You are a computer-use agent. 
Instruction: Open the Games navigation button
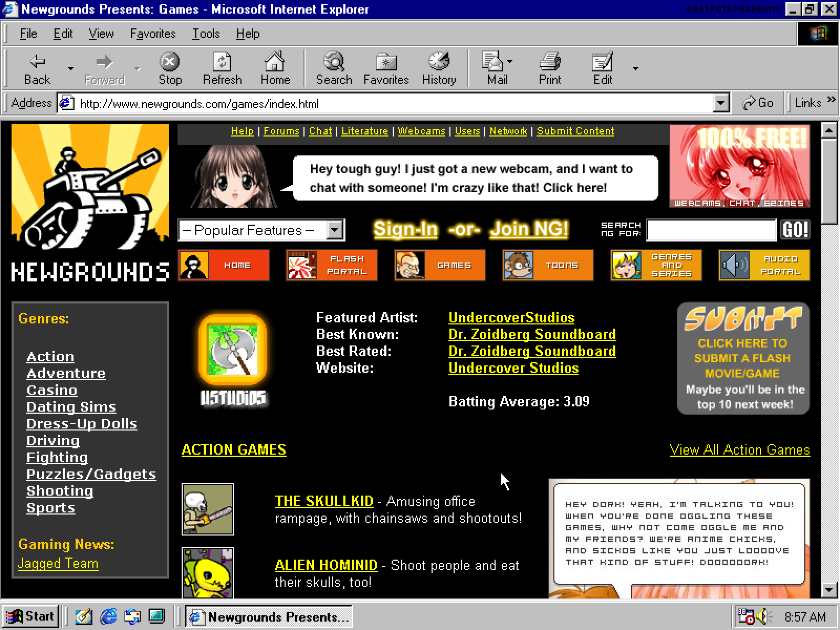click(x=440, y=265)
